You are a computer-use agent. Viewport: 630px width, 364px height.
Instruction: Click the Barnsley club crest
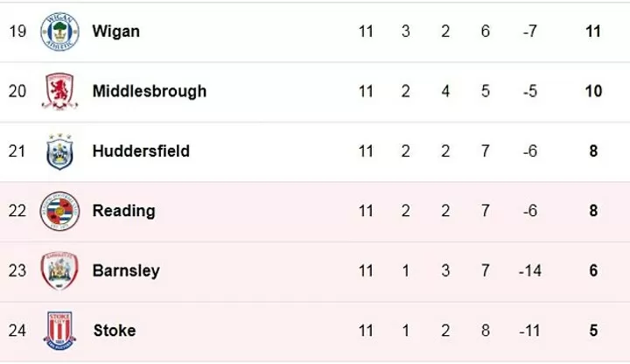point(59,270)
